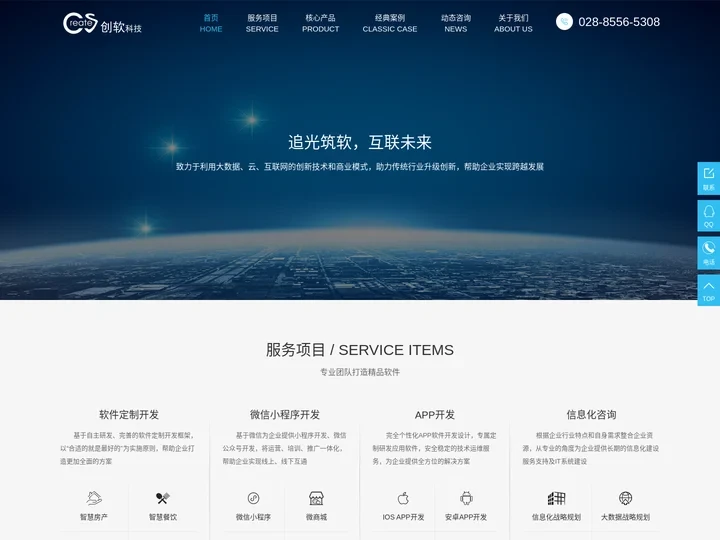
Task: Click the IOS APP开发 label
Action: click(x=403, y=517)
